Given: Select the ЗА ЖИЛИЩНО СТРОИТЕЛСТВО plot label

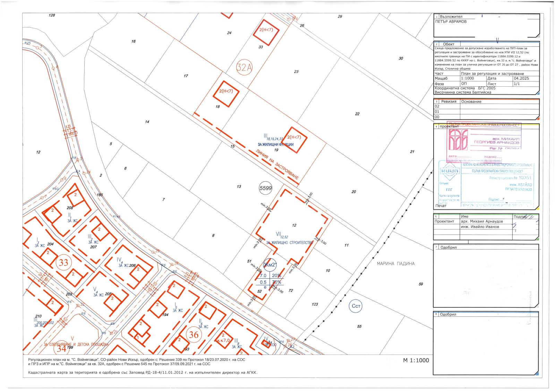Looking at the screenshot, I should [289, 243].
